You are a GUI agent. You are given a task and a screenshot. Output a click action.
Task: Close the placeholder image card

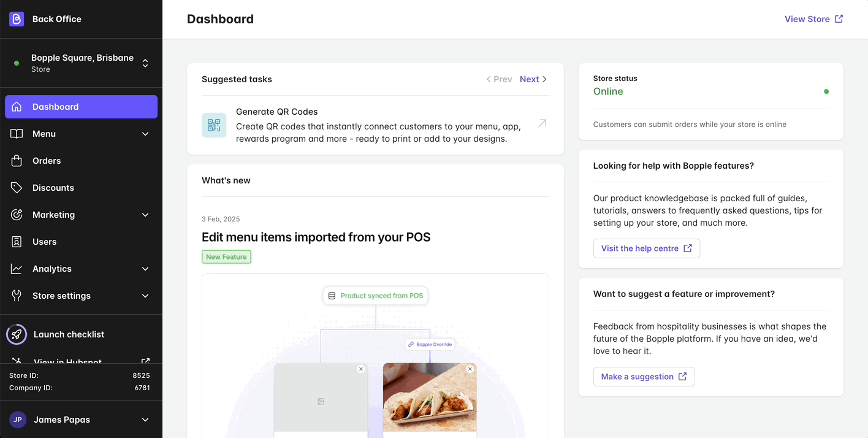point(361,369)
